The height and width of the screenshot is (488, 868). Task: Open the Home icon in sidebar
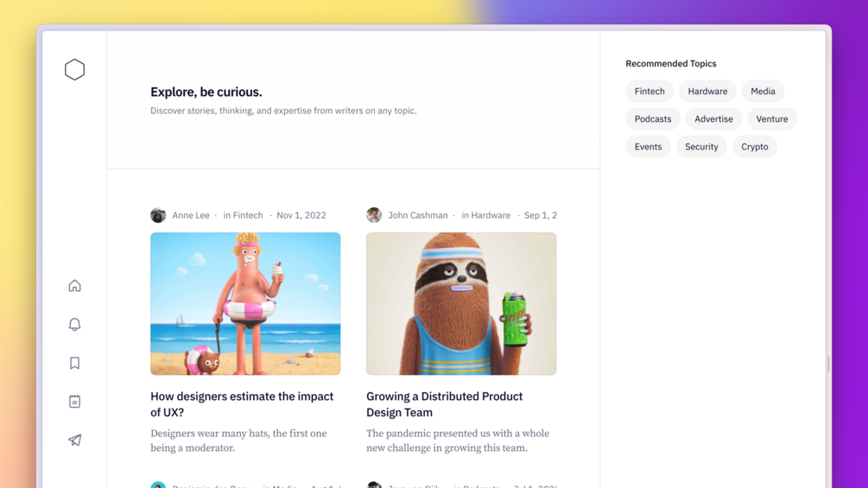75,286
